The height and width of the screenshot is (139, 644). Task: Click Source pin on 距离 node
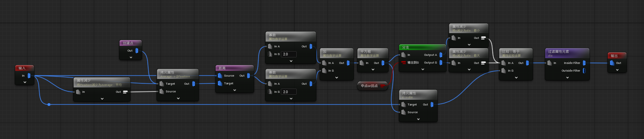[220, 75]
